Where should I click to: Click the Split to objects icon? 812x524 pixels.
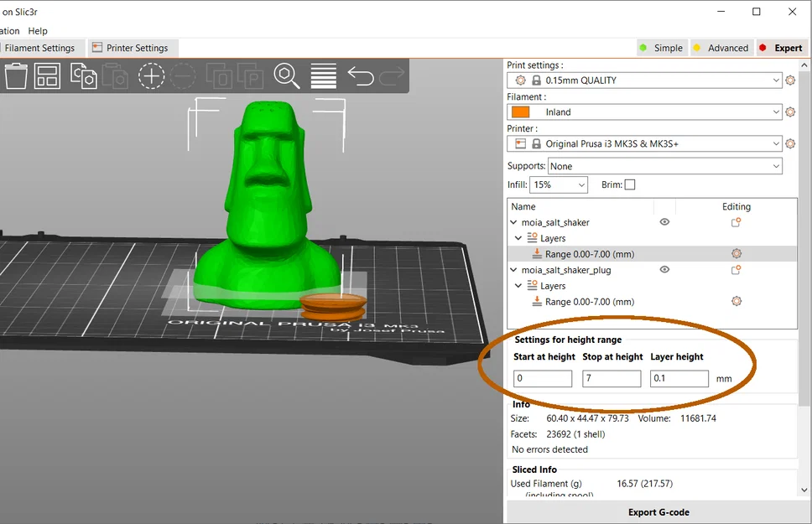pos(220,76)
